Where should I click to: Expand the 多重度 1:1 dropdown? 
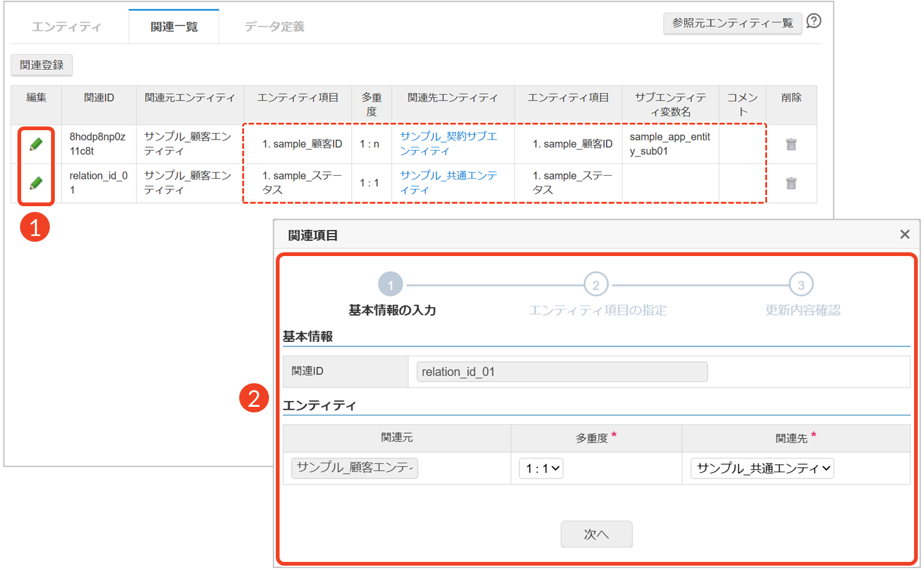tap(541, 468)
